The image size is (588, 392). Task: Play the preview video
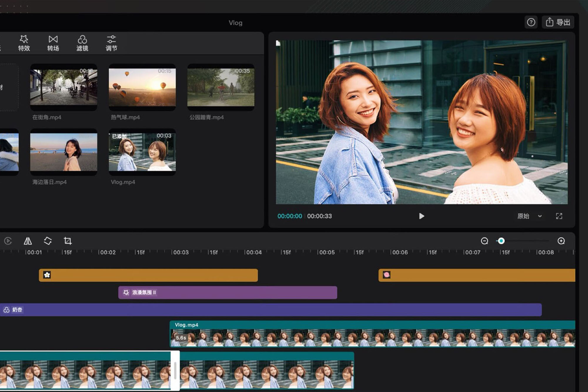coord(421,216)
